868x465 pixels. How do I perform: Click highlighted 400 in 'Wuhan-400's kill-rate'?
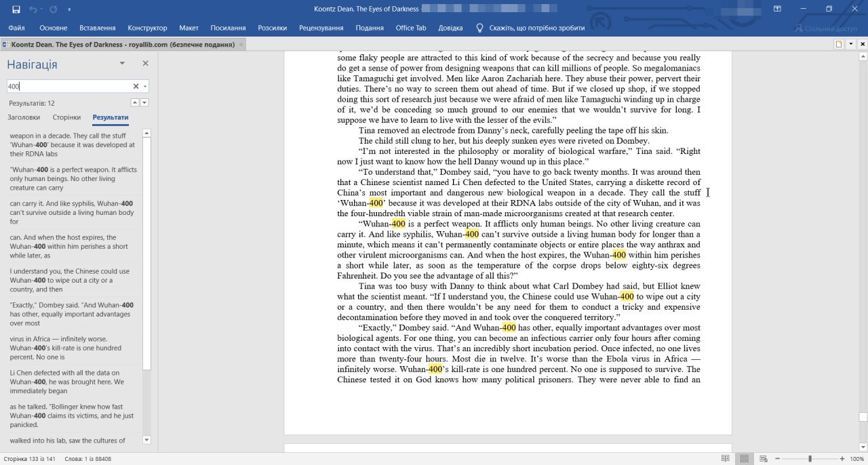click(x=435, y=369)
